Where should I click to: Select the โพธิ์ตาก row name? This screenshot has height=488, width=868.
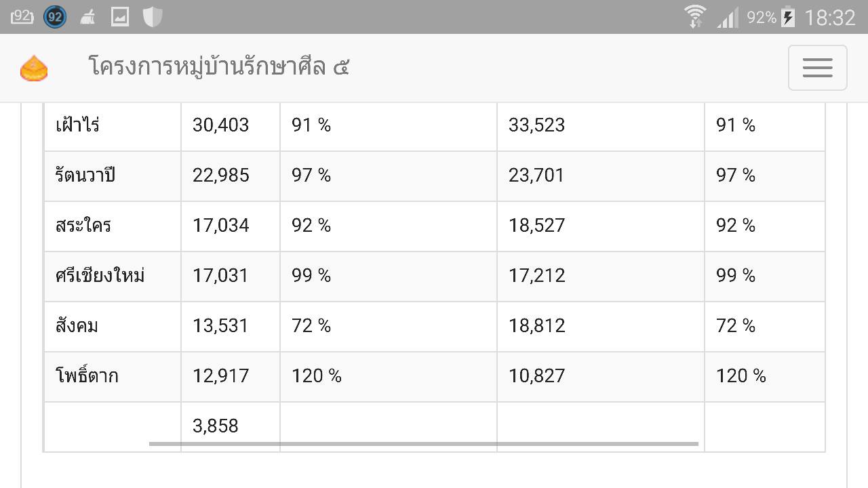pyautogui.click(x=87, y=376)
